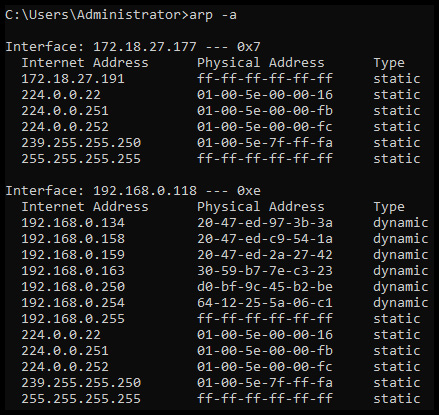Click MAC address 01-00-5e-00-00-16 in first interface
Image resolution: width=439 pixels, height=415 pixels.
(265, 95)
